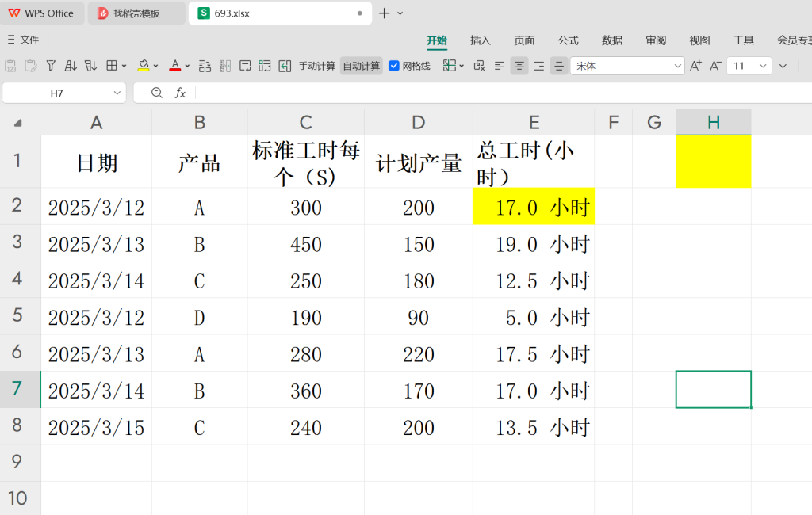Screen dimensions: 812x515
Task: Select column H header
Action: (x=714, y=122)
